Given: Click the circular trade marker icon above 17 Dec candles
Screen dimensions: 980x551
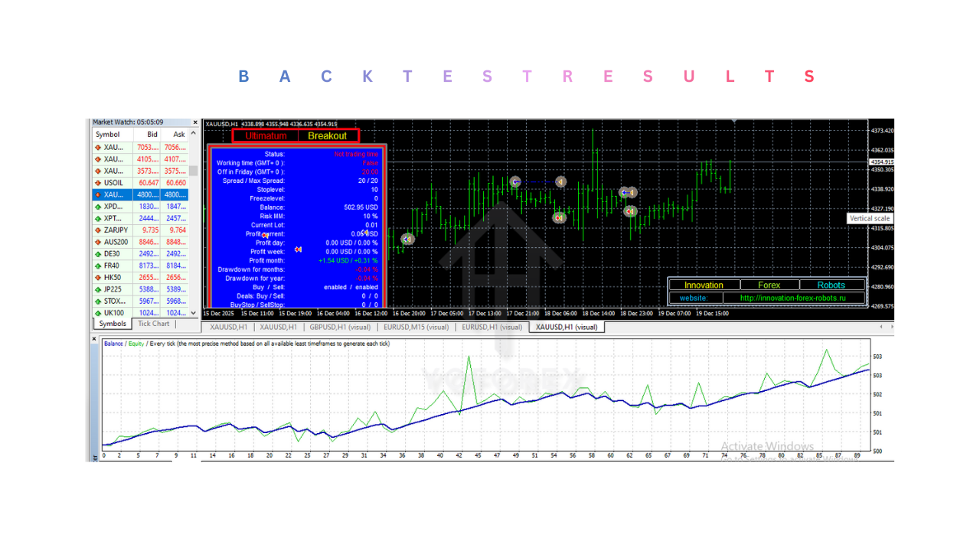Looking at the screenshot, I should click(514, 181).
